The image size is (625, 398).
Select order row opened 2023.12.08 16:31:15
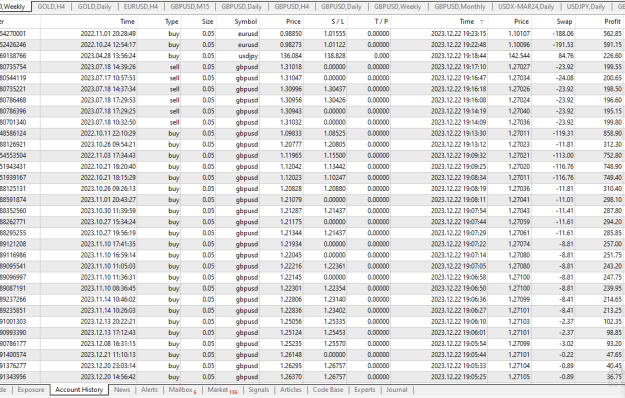pos(312,344)
